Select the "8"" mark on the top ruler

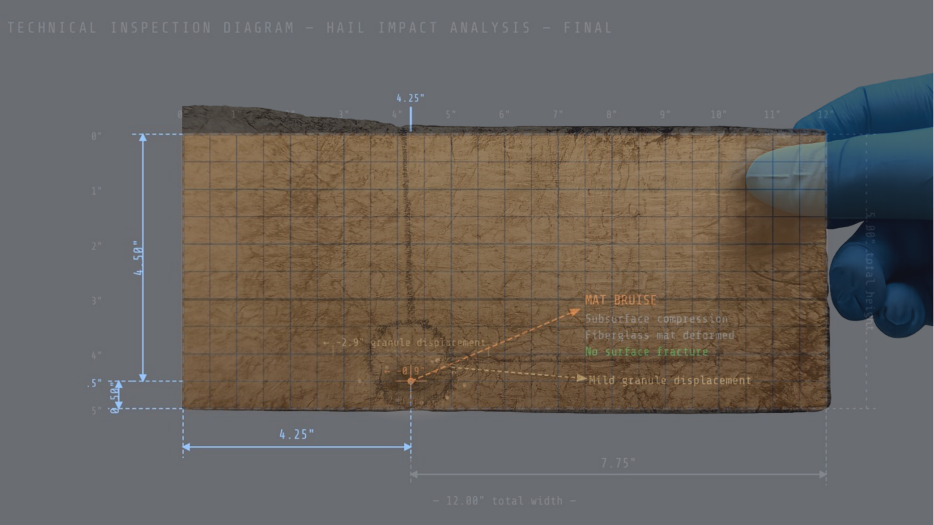[x=611, y=114]
